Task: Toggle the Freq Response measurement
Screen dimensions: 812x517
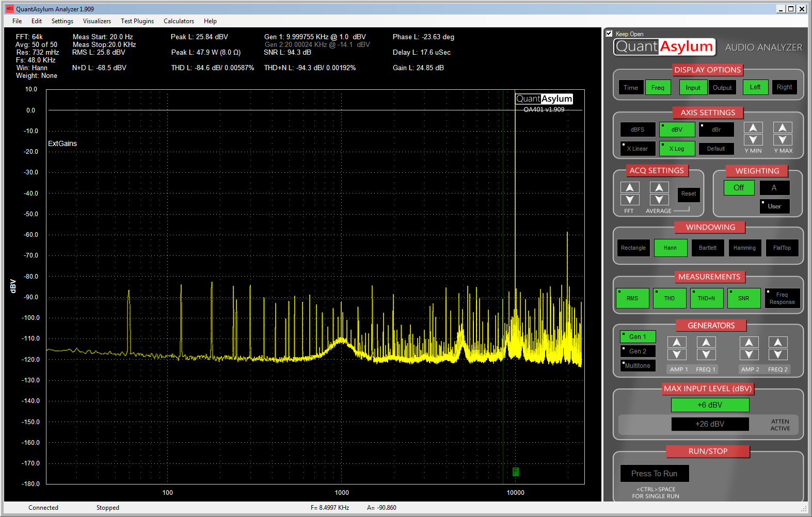Action: [x=782, y=298]
